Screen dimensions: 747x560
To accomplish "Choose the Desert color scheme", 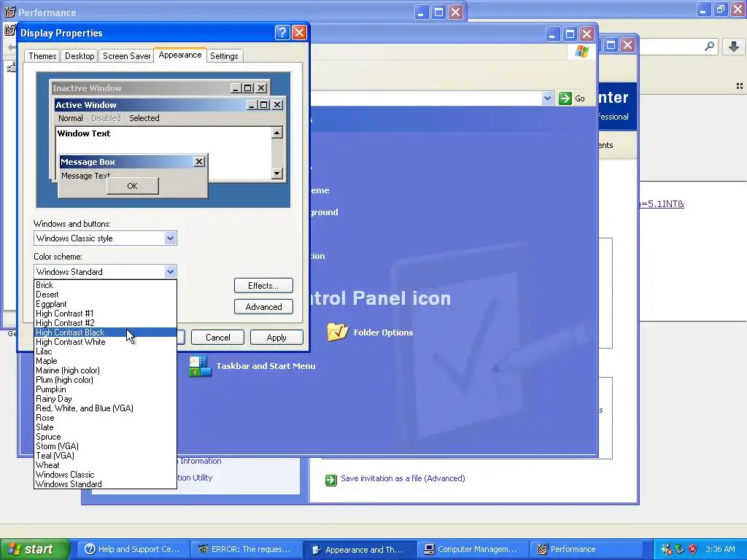I will 105,295.
